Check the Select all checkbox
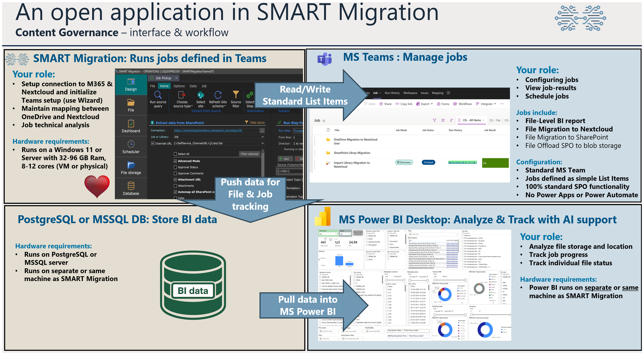This screenshot has width=644, height=355. [x=175, y=154]
